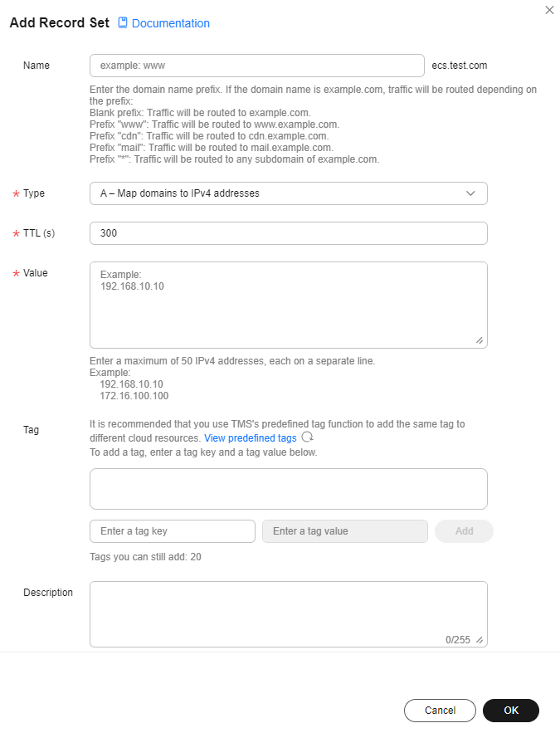Open the A record type selector
The width and height of the screenshot is (560, 733).
click(x=289, y=193)
